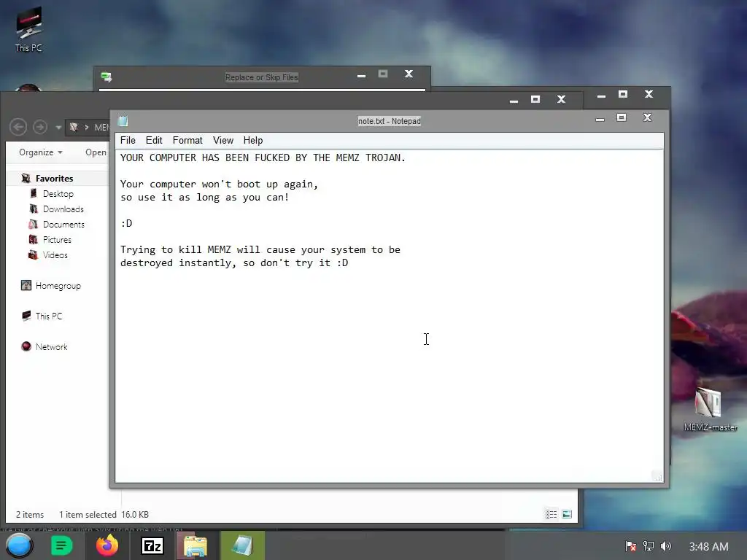Open the View menu in Notepad

(223, 141)
